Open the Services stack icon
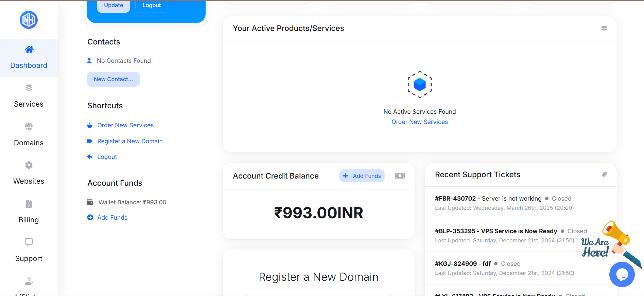The image size is (644, 296). click(29, 88)
